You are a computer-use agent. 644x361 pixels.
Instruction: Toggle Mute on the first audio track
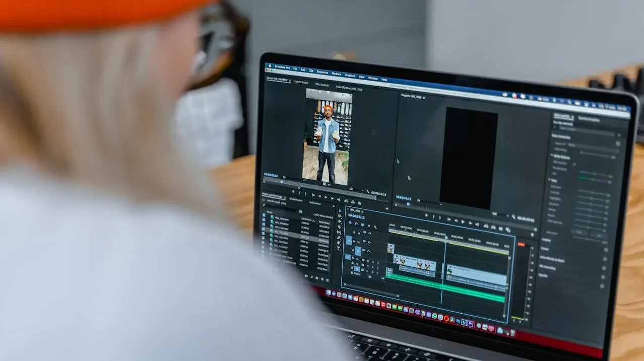pos(367,261)
